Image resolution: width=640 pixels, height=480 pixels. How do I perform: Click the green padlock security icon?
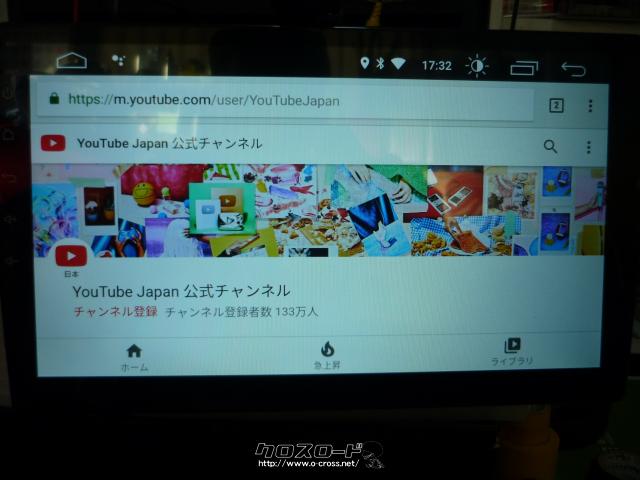point(54,98)
